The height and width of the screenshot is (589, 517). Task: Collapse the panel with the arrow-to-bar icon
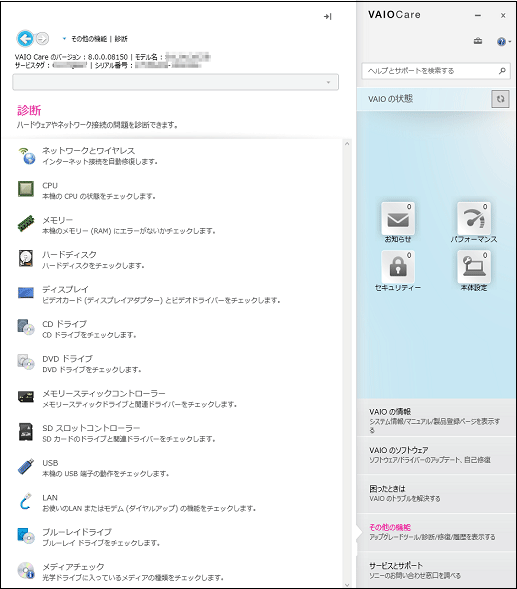(x=328, y=17)
